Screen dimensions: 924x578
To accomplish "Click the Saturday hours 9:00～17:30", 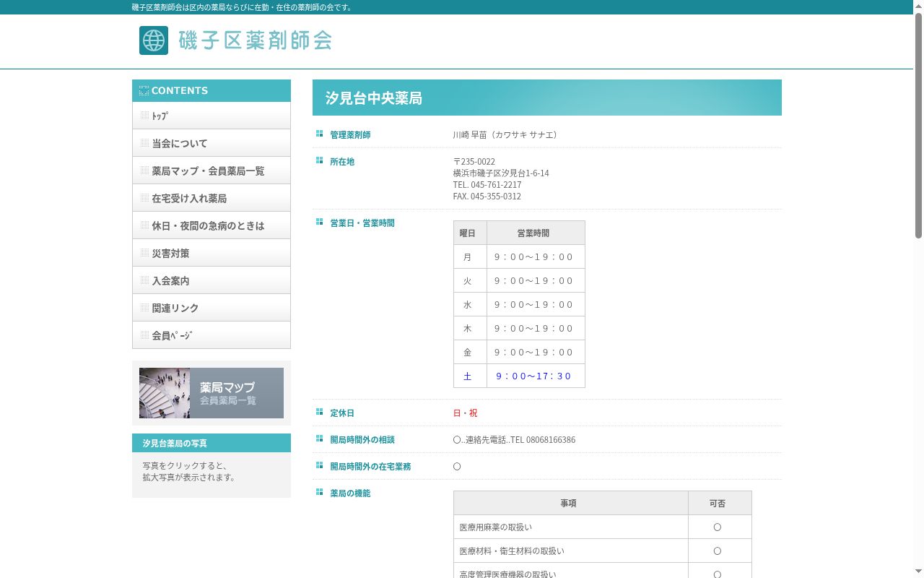I will tap(533, 376).
